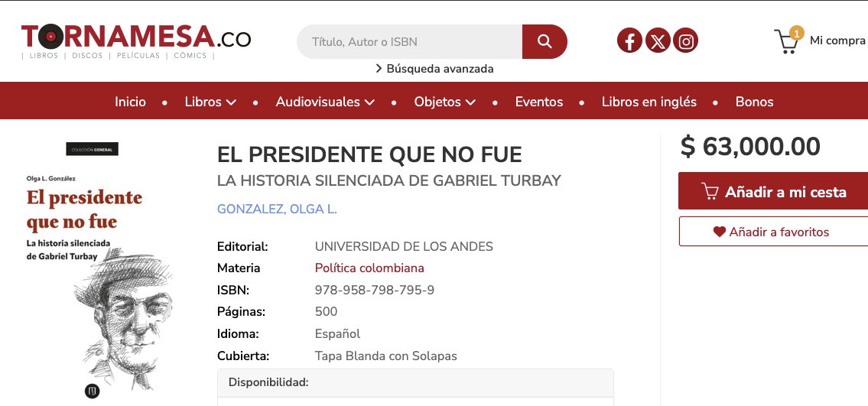The width and height of the screenshot is (868, 406).
Task: Open author link GONZALEZ, OLGA L.
Action: click(277, 209)
